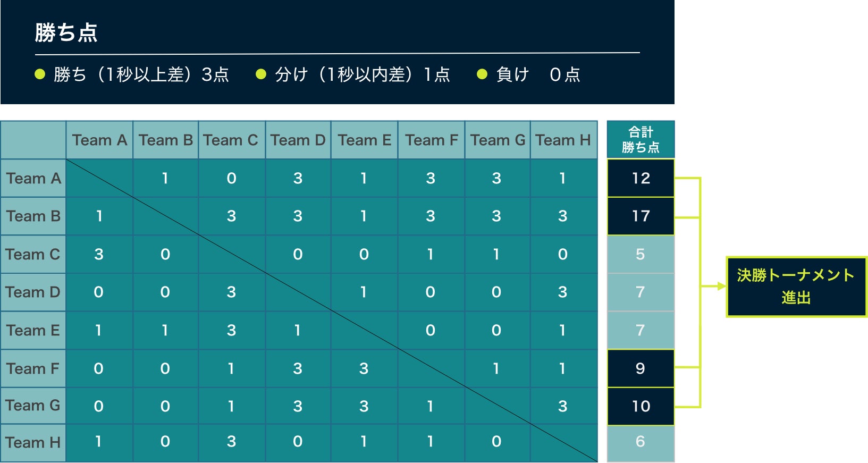Click the 合計勝ち点 column header
Image resolution: width=868 pixels, height=463 pixels.
641,140
